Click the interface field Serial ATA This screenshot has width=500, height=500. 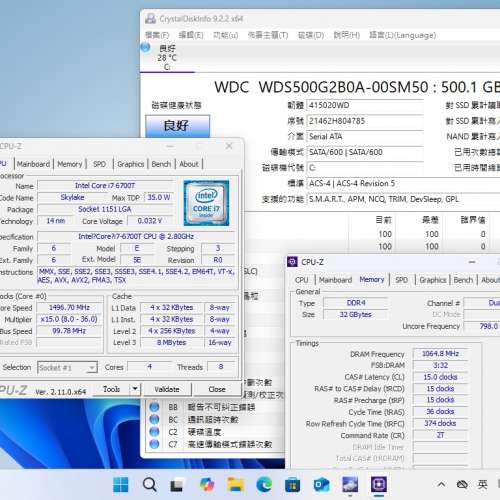365,137
